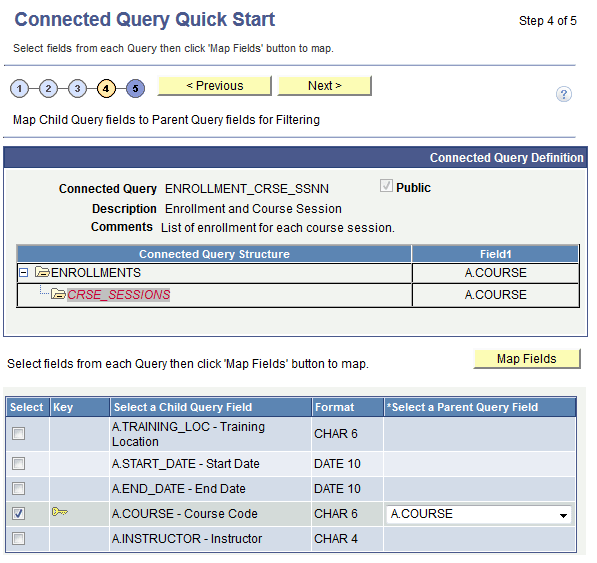Image resolution: width=597 pixels, height=563 pixels.
Task: Go to wizard step 3 circle
Action: coord(77,89)
